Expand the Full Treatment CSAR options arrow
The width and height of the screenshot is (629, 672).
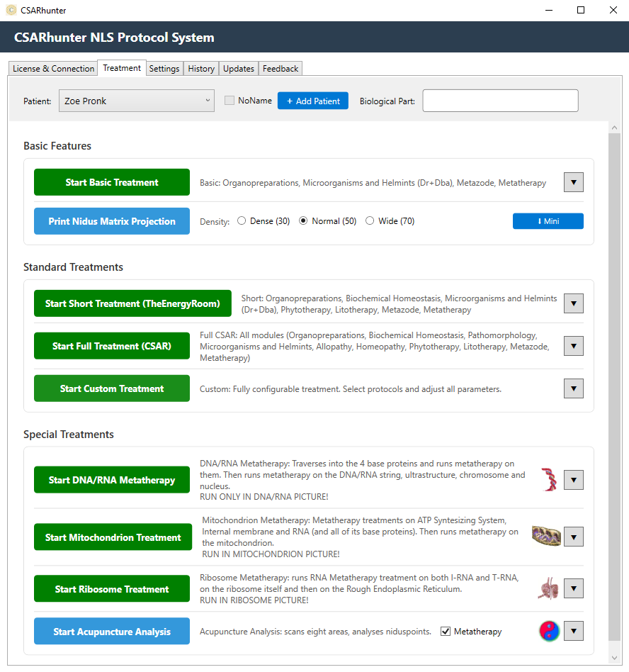point(574,346)
